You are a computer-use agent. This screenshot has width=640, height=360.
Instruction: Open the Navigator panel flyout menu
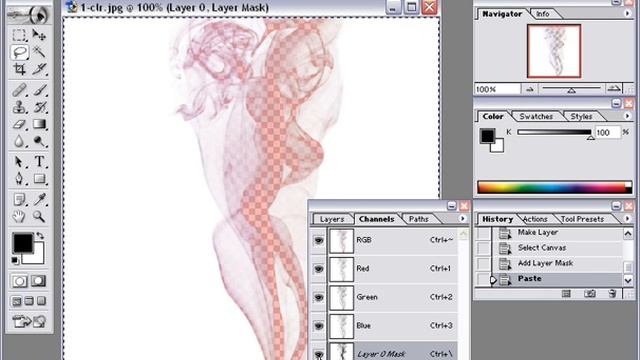pos(627,13)
